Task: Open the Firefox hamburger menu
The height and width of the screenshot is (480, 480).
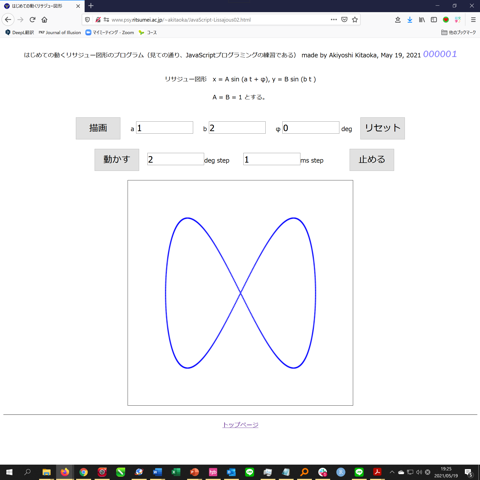Action: point(473,20)
